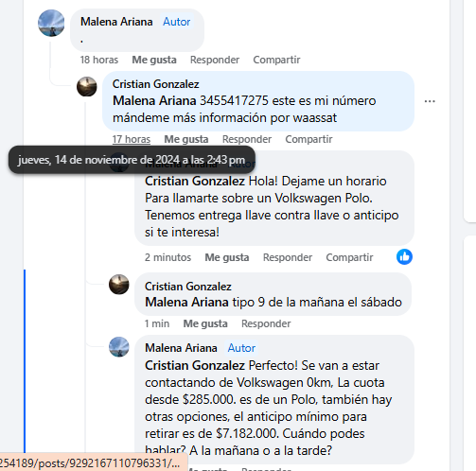
Task: Click the 2 minutos timestamp
Action: 167,257
